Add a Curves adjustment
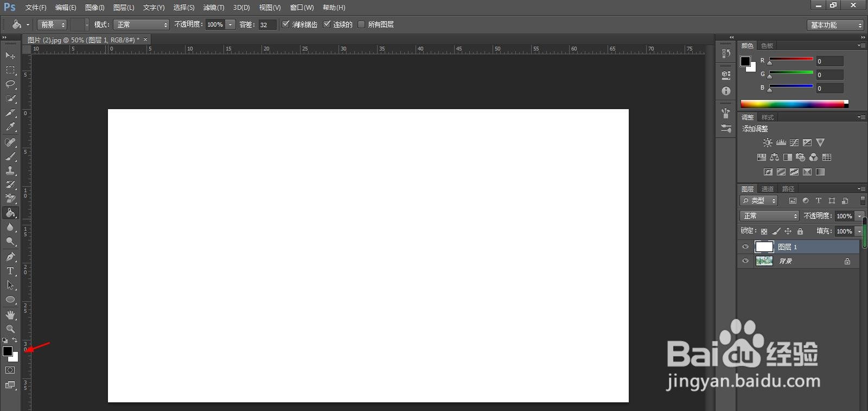 click(x=794, y=143)
